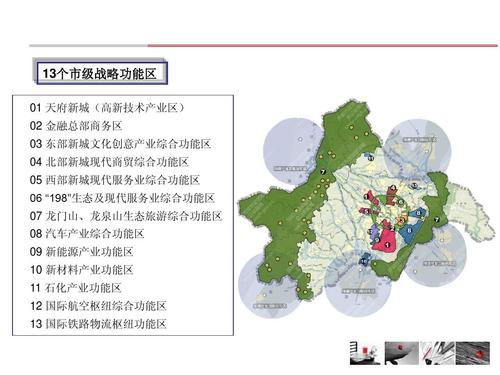Screen dimensions: 500x375
Task: Select list item 05 西部新城现代服务业综合功能区
Action: [114, 180]
